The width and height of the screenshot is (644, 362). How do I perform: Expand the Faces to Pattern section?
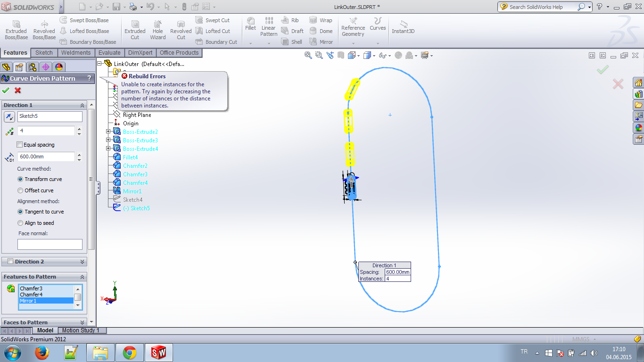83,322
